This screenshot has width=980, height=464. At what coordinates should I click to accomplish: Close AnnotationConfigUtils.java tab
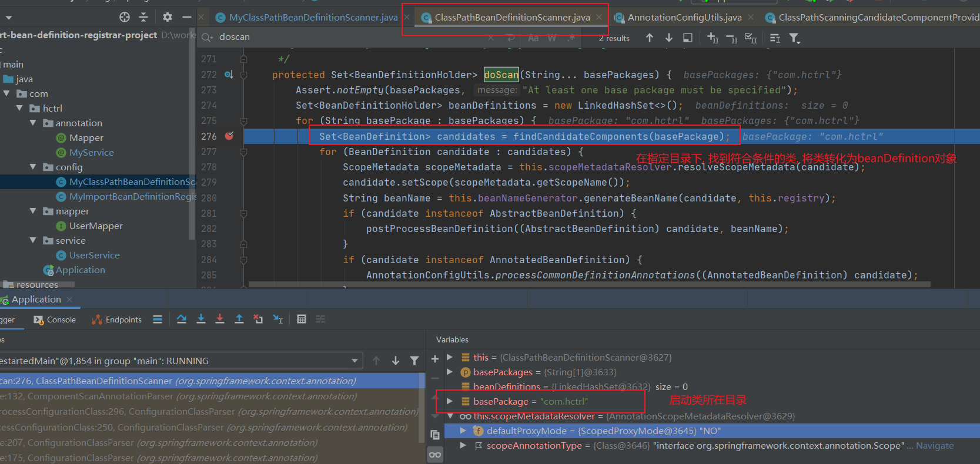(x=751, y=18)
